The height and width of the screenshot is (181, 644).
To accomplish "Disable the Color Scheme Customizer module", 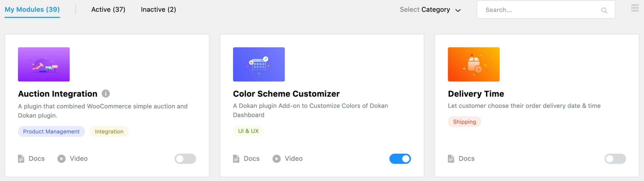I will (400, 159).
